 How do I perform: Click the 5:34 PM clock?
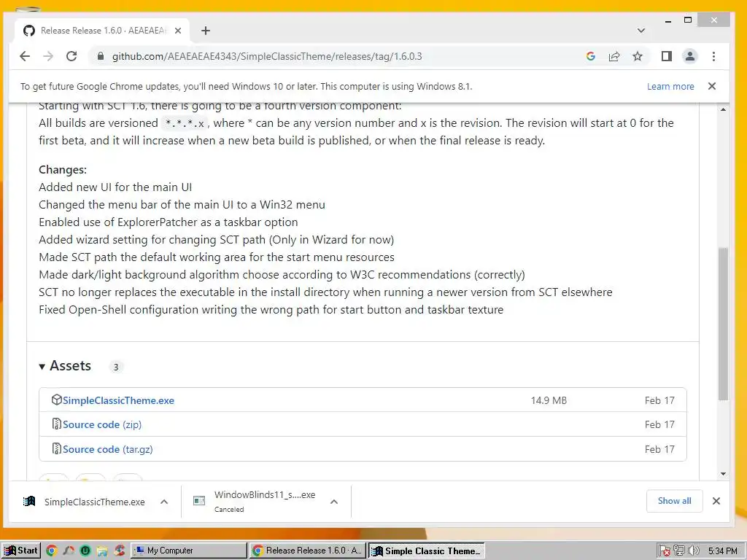coord(722,551)
